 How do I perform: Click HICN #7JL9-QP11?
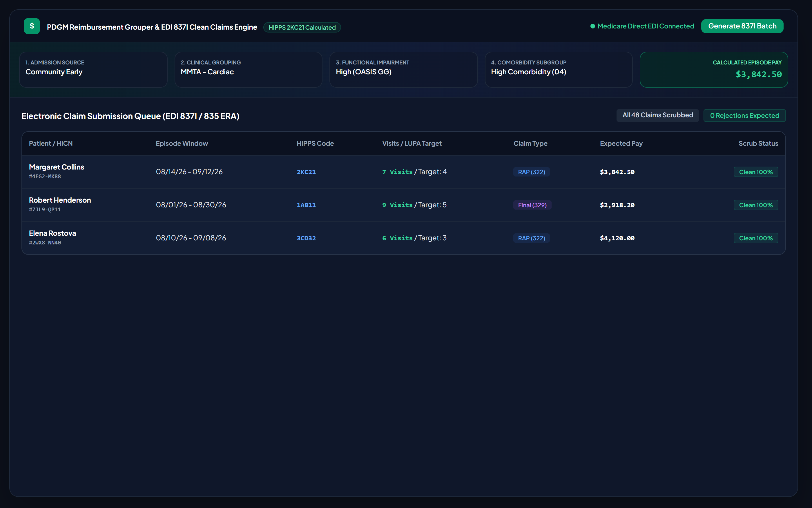(x=45, y=210)
